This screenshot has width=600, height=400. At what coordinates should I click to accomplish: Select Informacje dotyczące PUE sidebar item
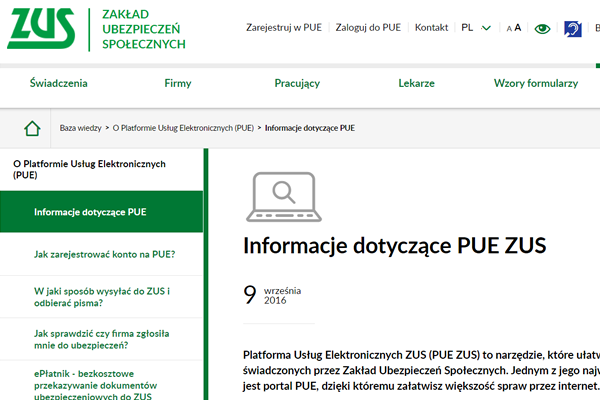(x=90, y=212)
